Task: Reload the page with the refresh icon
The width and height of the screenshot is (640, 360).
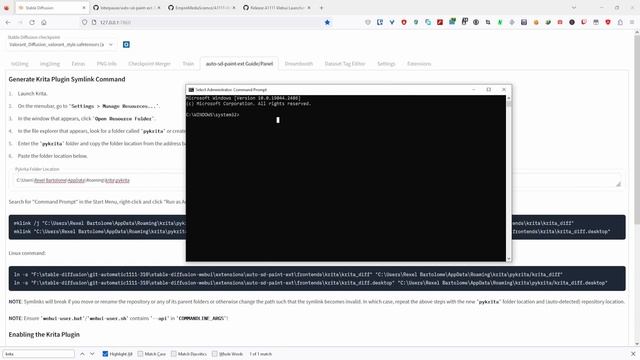Action: click(32, 22)
